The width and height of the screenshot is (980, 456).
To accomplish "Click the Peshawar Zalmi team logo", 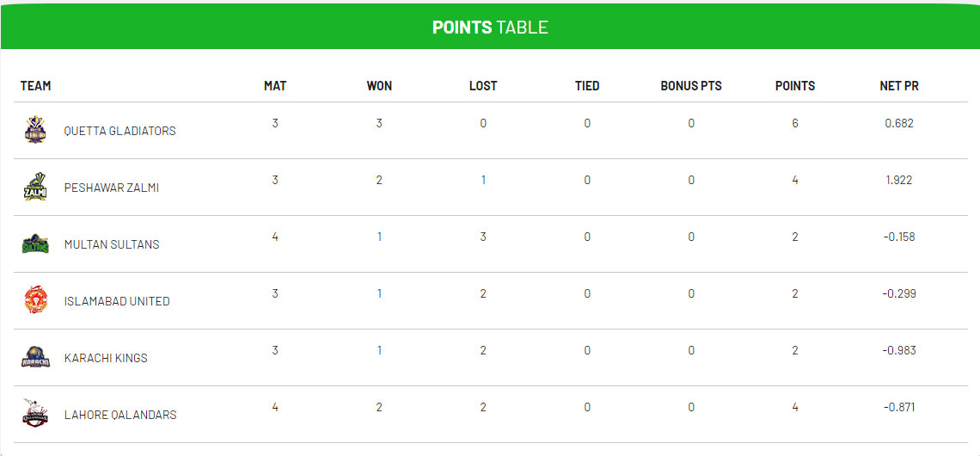I will coord(34,187).
